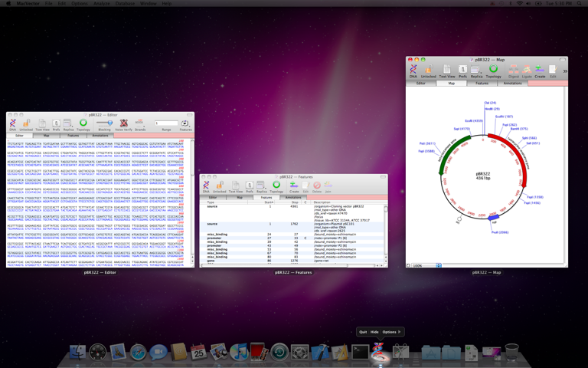Viewport: 588px width, 368px height.
Task: Click the Create icon in the Map toolbar
Action: [540, 70]
